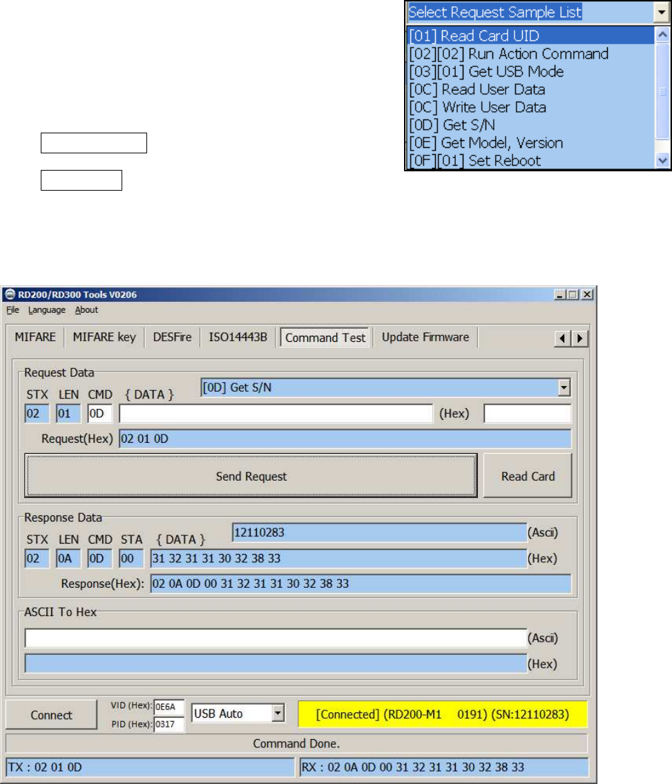
Task: Select the Command Test tab
Action: tap(325, 338)
